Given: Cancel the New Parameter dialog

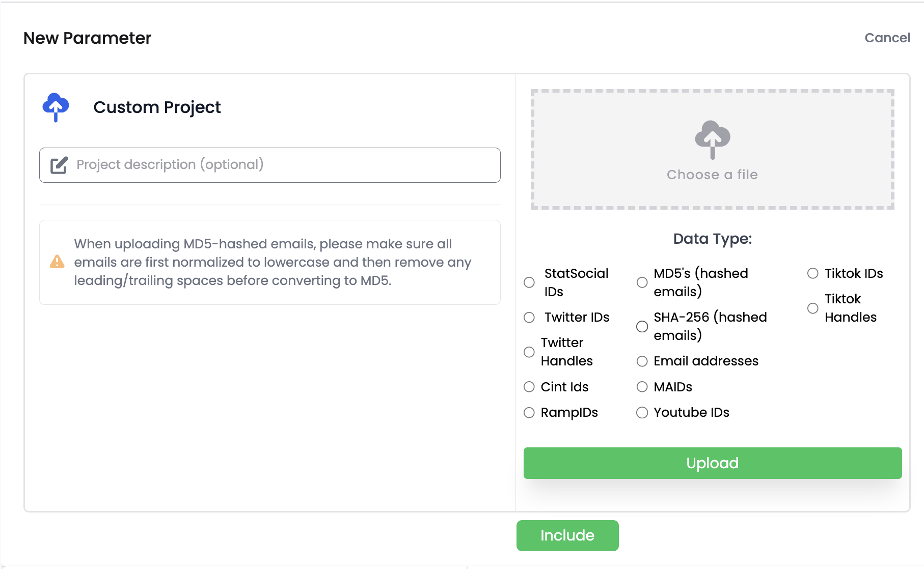Looking at the screenshot, I should [887, 38].
